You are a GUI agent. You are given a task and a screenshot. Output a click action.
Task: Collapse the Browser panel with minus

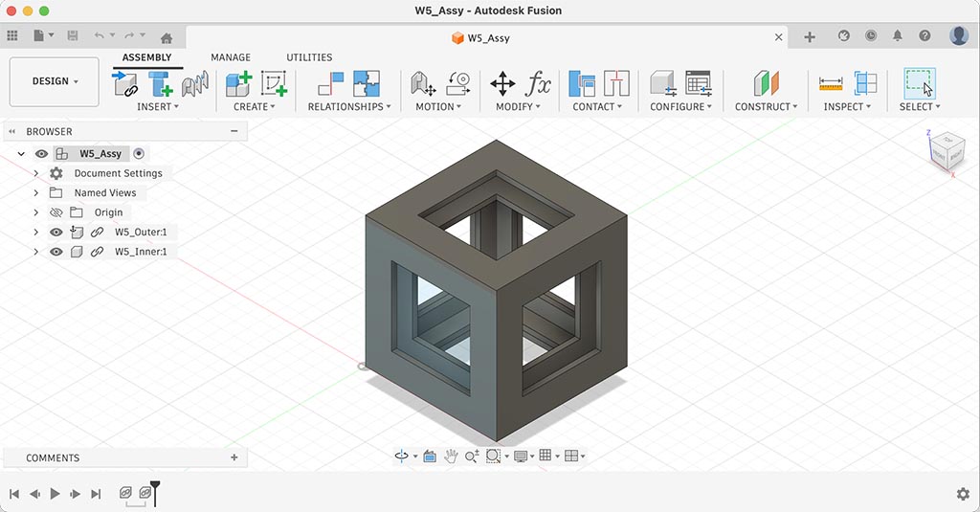click(234, 131)
